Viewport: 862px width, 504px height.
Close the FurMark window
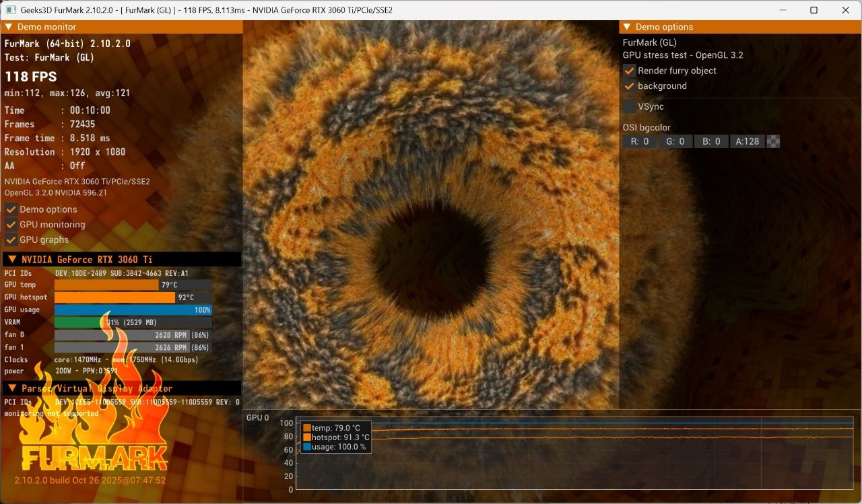(845, 10)
